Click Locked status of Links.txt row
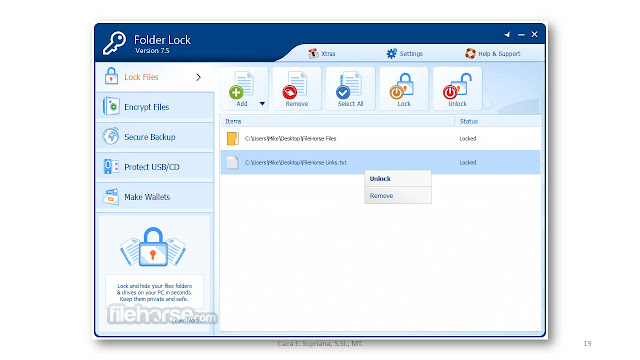Viewport: 640px width, 360px height. (468, 162)
